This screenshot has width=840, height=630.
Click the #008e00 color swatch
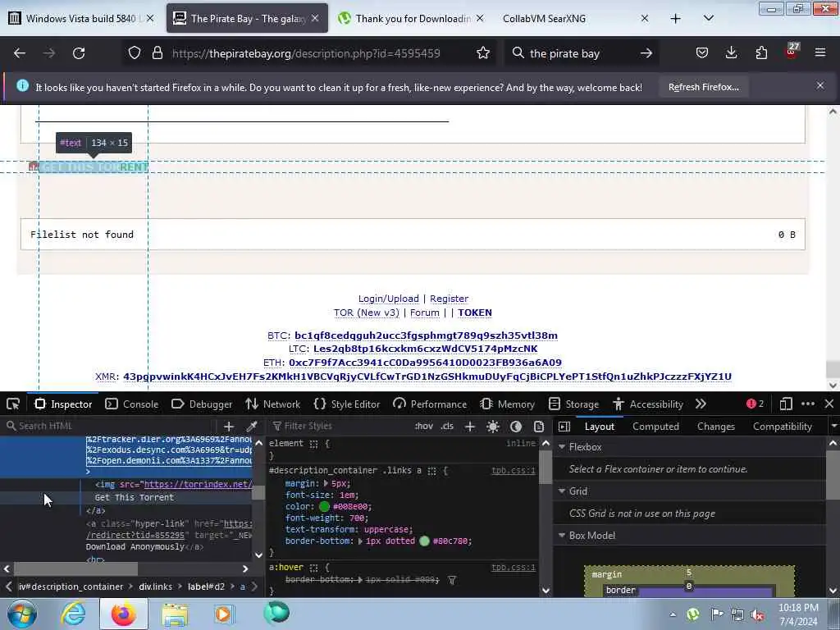pos(324,506)
